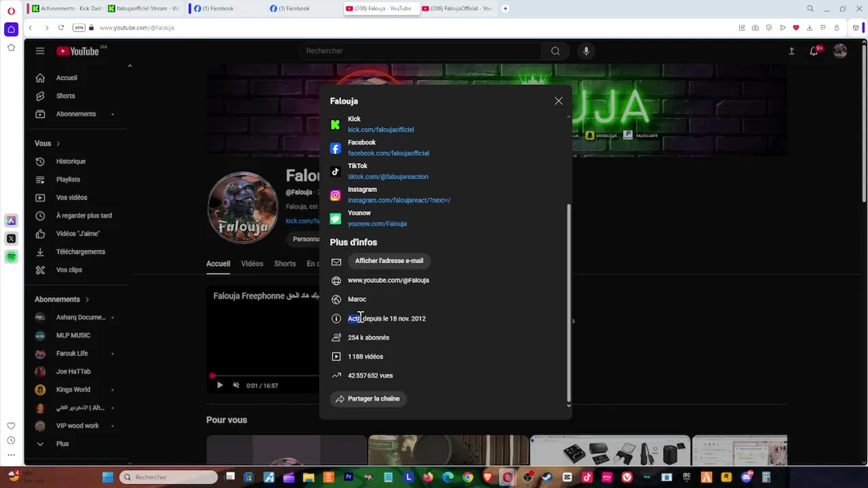Click the Facebook logo icon in dialog
Viewport: 868px width, 488px height.
point(335,148)
